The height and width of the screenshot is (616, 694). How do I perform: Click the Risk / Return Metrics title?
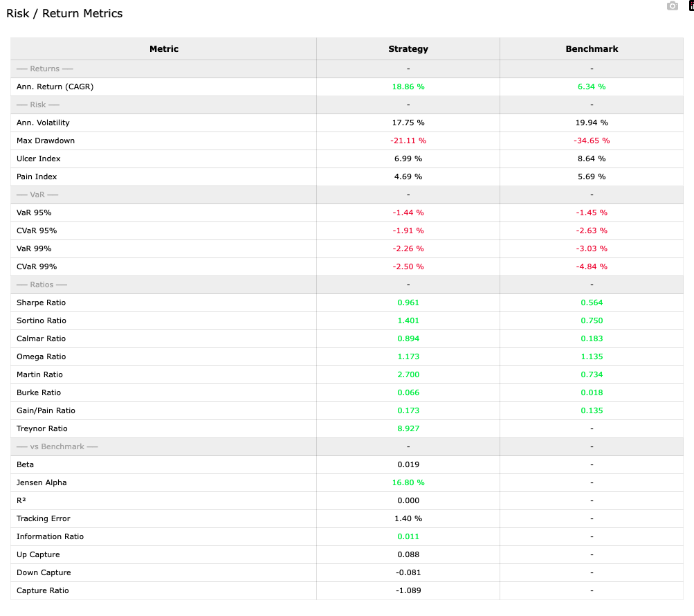click(x=64, y=14)
